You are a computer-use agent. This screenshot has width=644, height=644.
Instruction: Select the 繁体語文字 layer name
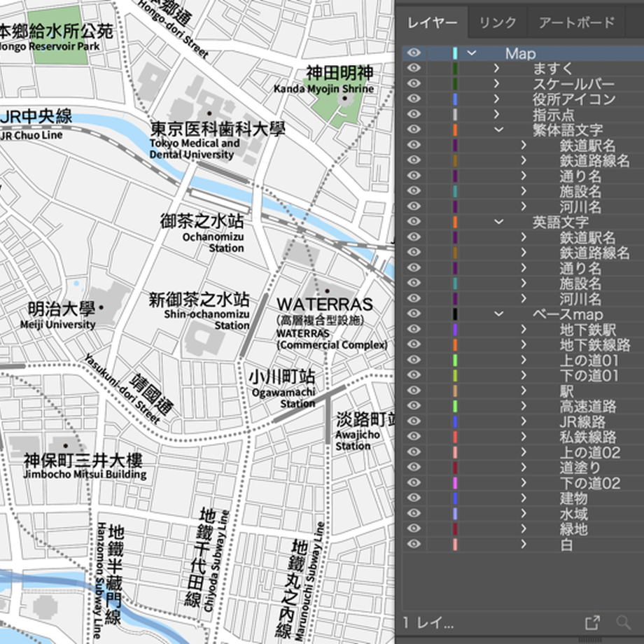tap(568, 129)
